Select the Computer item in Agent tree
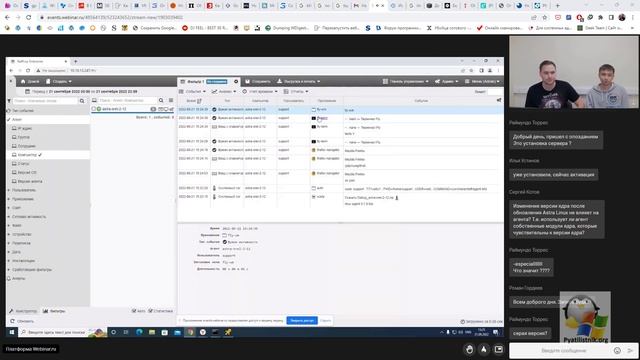Image resolution: width=640 pixels, height=360 pixels. pos(27,155)
